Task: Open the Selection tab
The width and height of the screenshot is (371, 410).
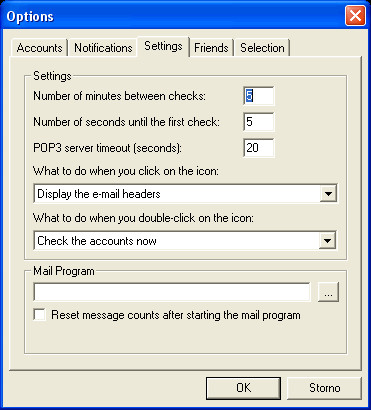Action: [x=262, y=48]
